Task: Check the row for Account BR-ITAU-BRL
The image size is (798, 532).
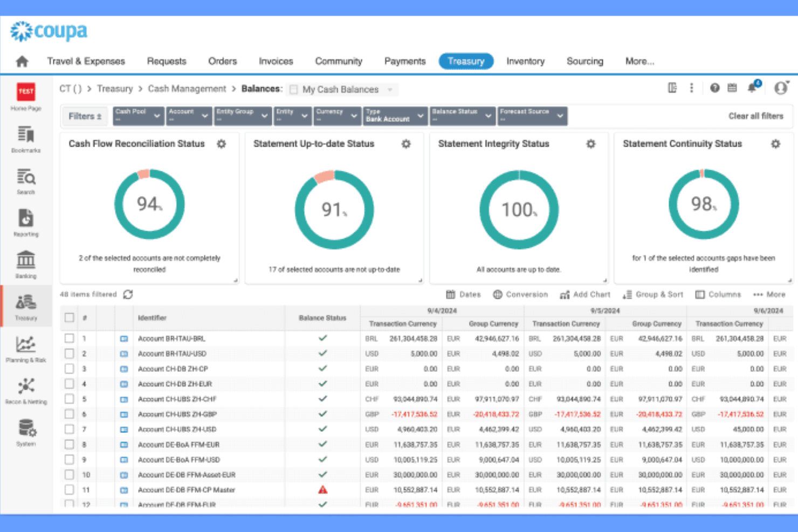Action: pos(69,338)
